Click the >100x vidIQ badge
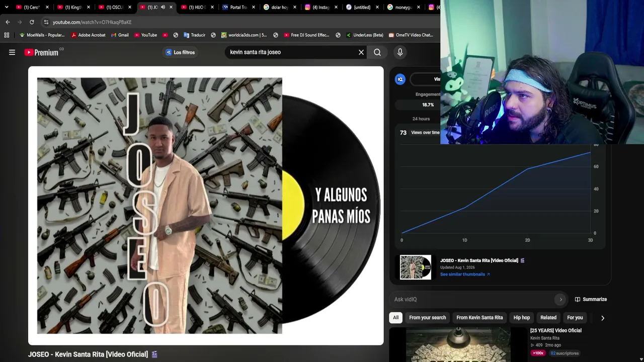The height and width of the screenshot is (362, 644). tap(538, 353)
